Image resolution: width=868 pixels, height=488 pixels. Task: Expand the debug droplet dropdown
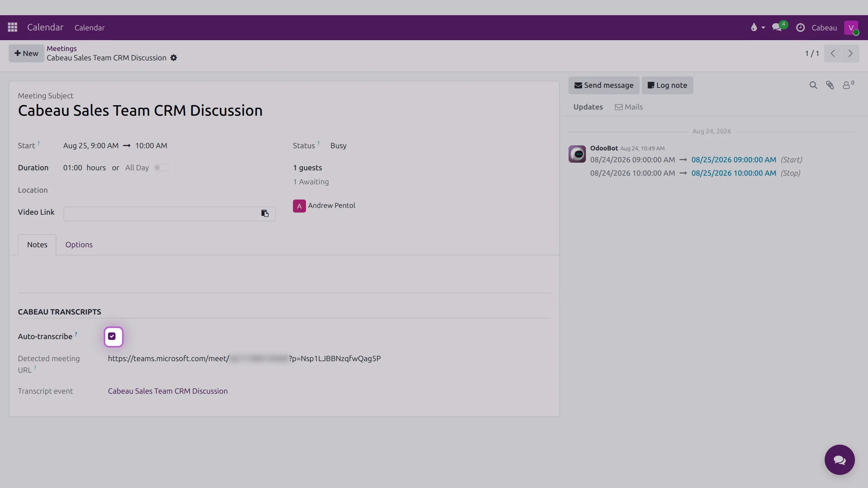click(758, 27)
